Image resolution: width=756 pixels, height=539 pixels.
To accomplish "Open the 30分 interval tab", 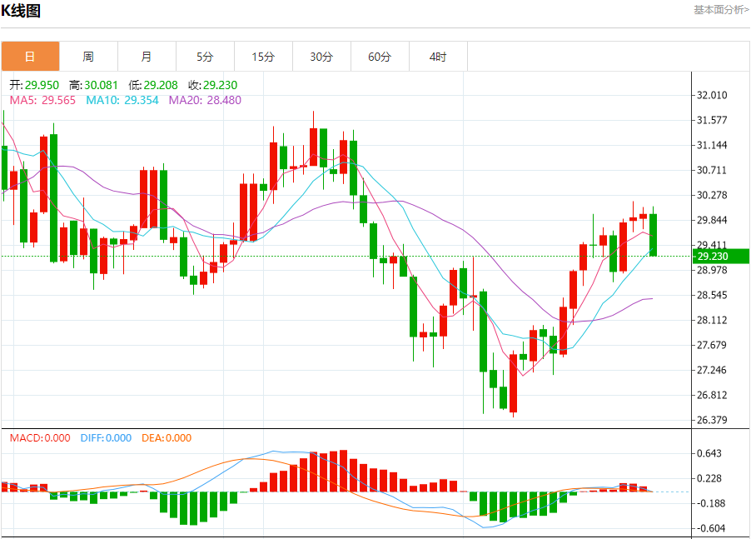I will click(322, 57).
